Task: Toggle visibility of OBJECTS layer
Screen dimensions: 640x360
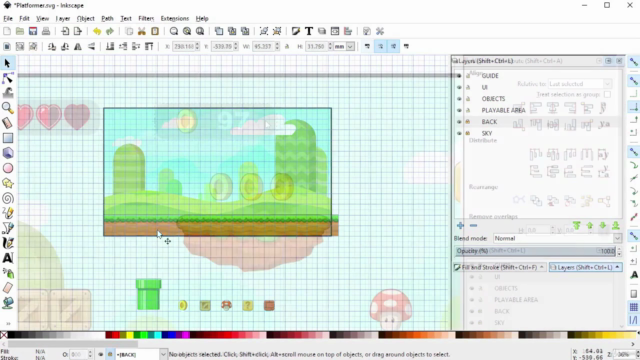Action: [459, 98]
